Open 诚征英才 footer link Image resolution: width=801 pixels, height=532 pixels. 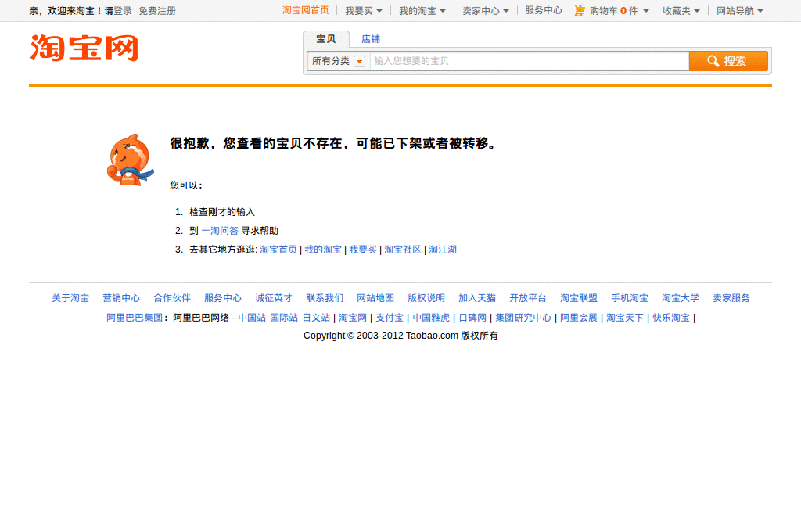click(x=274, y=298)
